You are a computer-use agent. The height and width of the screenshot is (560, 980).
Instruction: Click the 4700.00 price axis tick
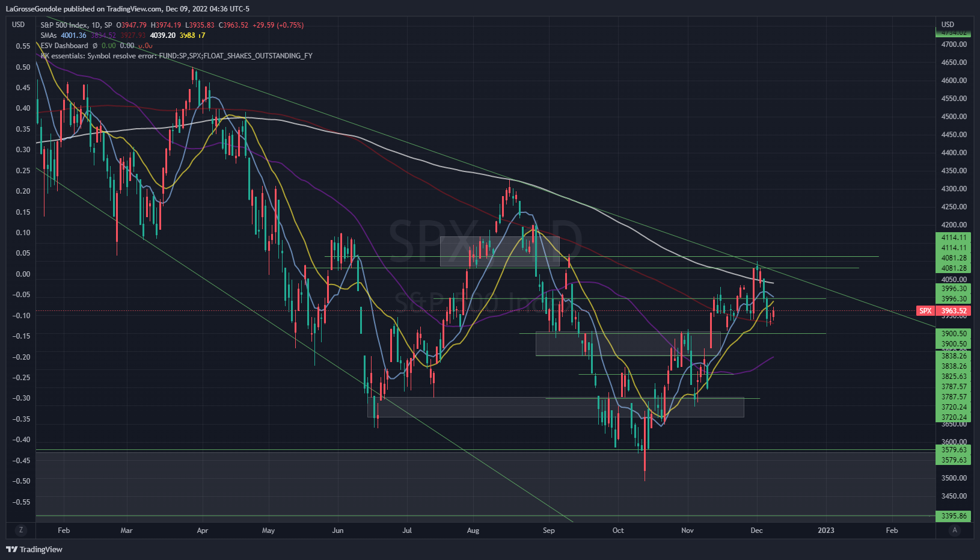pyautogui.click(x=954, y=45)
